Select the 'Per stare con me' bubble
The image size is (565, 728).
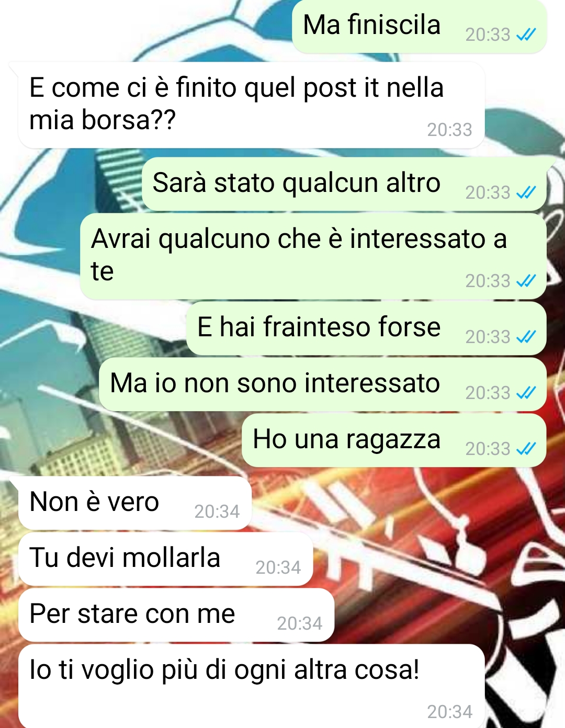(176, 615)
